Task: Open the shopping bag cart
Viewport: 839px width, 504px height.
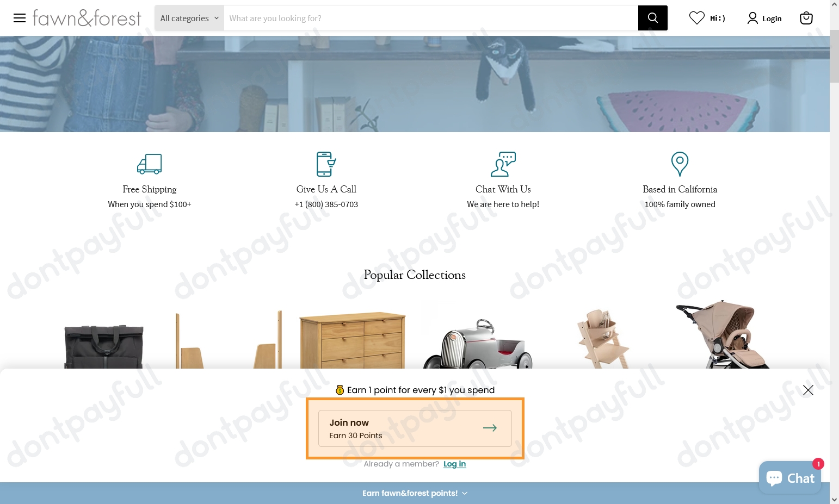Action: [x=806, y=18]
